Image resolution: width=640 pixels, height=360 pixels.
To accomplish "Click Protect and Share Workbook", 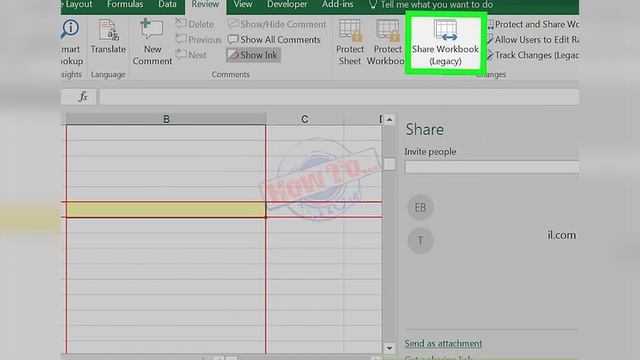I will click(533, 24).
